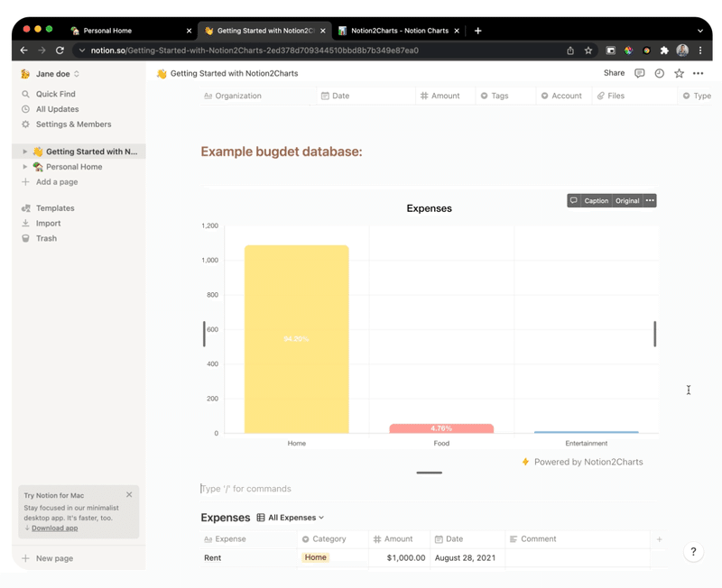Click the Download app link
Screen dimensions: 722x588
coord(54,528)
